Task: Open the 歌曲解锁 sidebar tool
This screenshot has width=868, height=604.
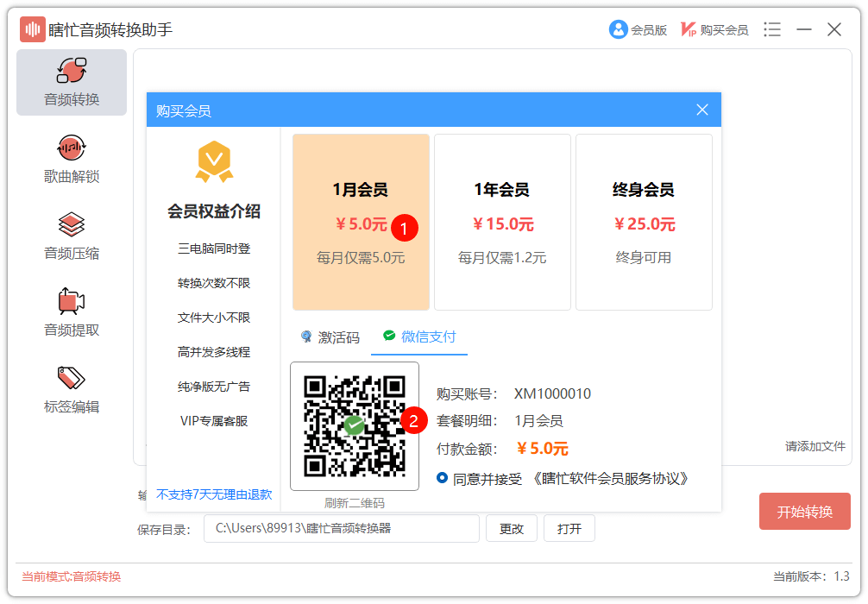Action: (x=72, y=160)
